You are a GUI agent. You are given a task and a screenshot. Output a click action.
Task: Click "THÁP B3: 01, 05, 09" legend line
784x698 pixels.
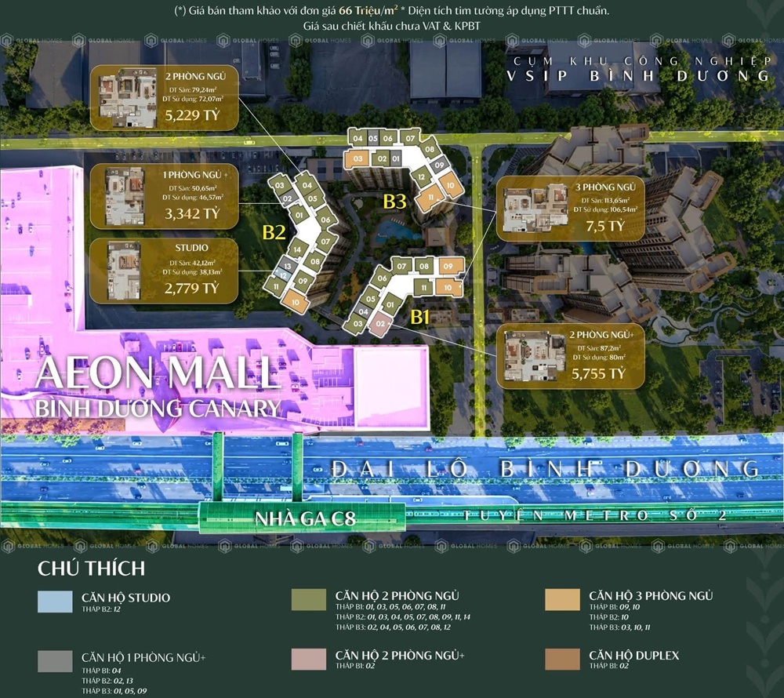(114, 691)
